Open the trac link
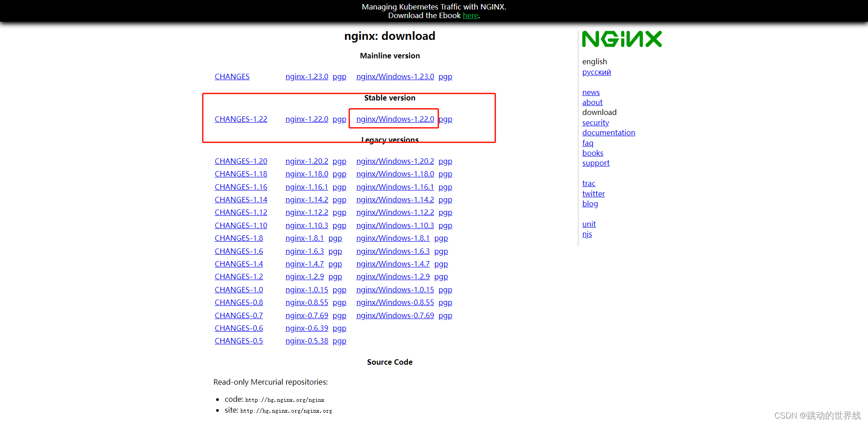 pos(589,183)
